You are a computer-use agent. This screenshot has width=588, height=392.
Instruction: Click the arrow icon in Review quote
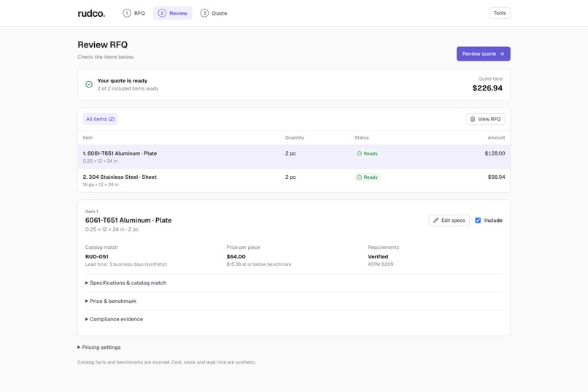pyautogui.click(x=502, y=54)
